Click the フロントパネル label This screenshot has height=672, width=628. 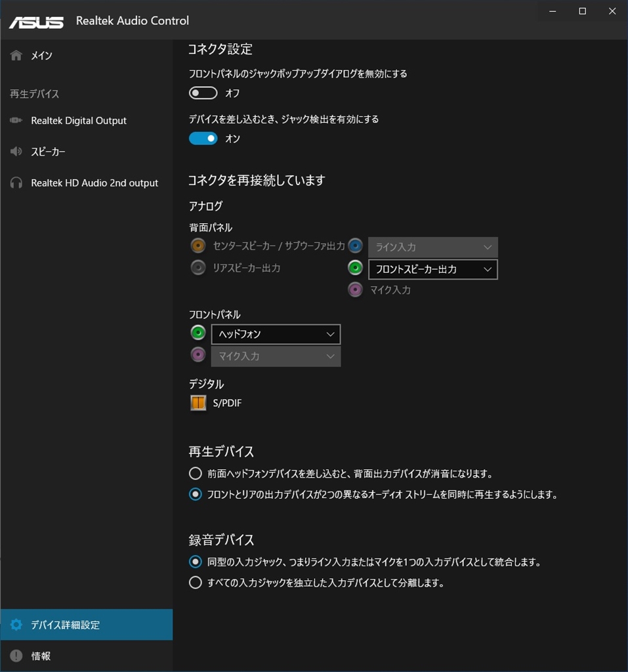(215, 315)
